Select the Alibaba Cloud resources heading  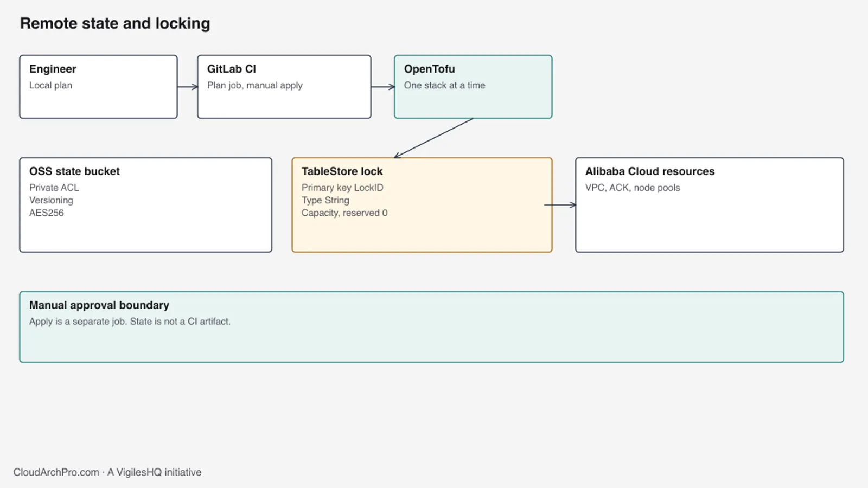point(650,171)
